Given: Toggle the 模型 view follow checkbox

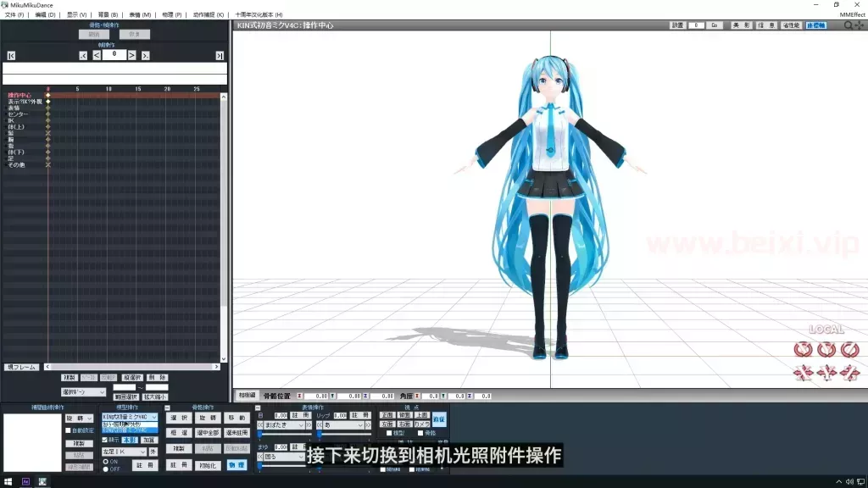Looking at the screenshot, I should click(x=389, y=433).
